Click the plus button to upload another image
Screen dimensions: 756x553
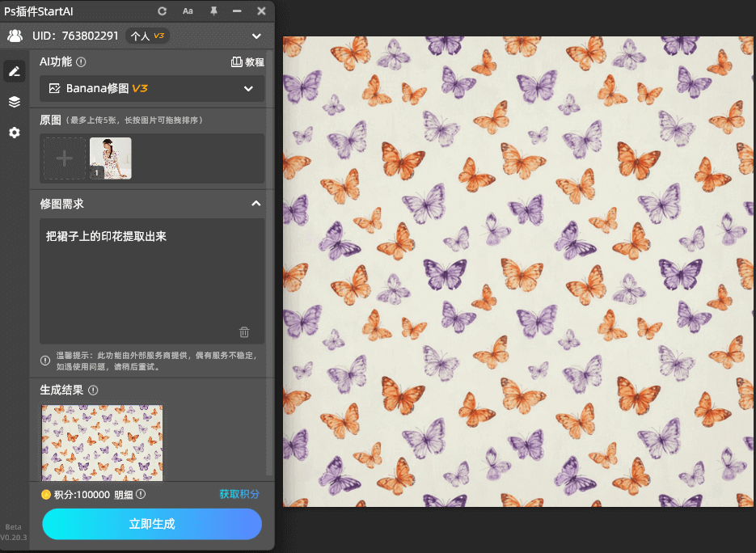coord(64,158)
